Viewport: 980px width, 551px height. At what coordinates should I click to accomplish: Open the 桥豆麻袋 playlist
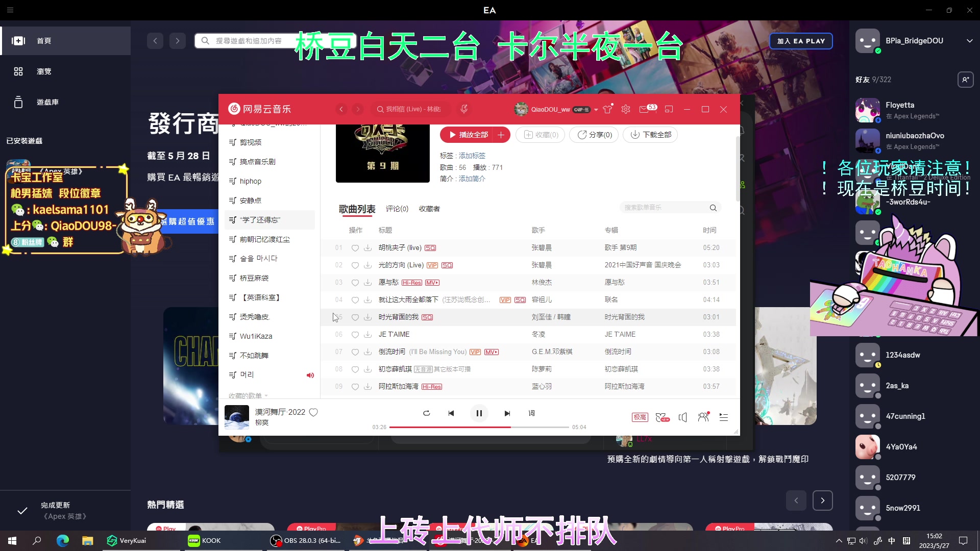click(x=269, y=278)
